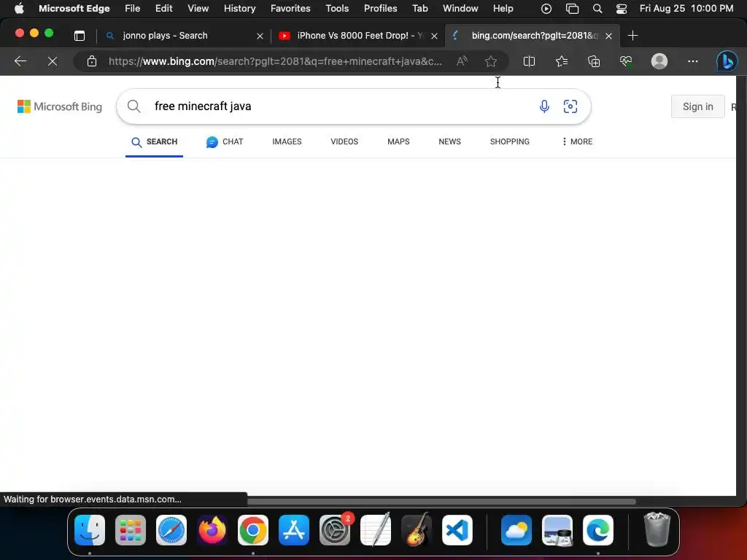This screenshot has height=560, width=747.
Task: Open TextEdit from the Dock
Action: tap(376, 530)
